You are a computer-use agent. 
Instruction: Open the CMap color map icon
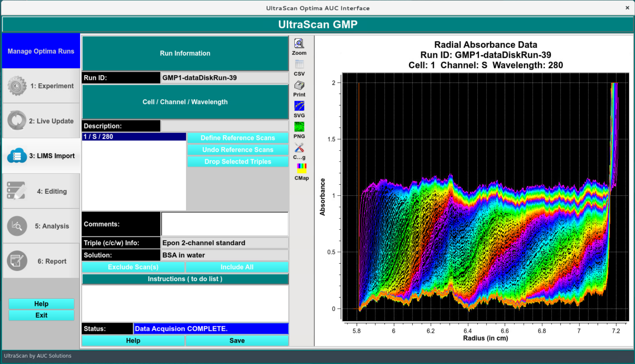[x=301, y=168]
